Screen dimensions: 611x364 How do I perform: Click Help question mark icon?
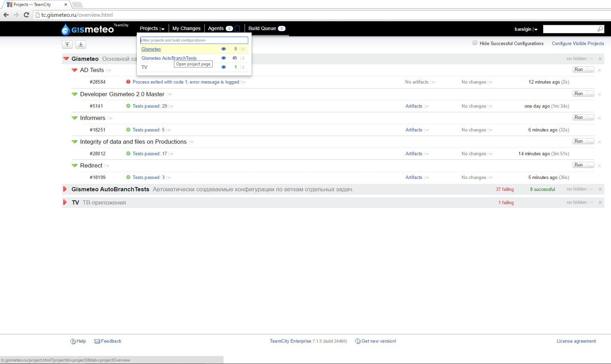click(73, 341)
